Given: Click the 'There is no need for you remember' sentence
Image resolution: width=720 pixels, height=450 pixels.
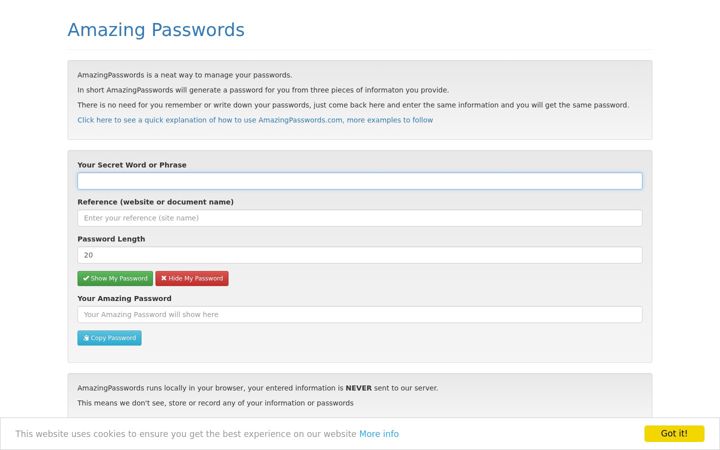Looking at the screenshot, I should pyautogui.click(x=353, y=105).
